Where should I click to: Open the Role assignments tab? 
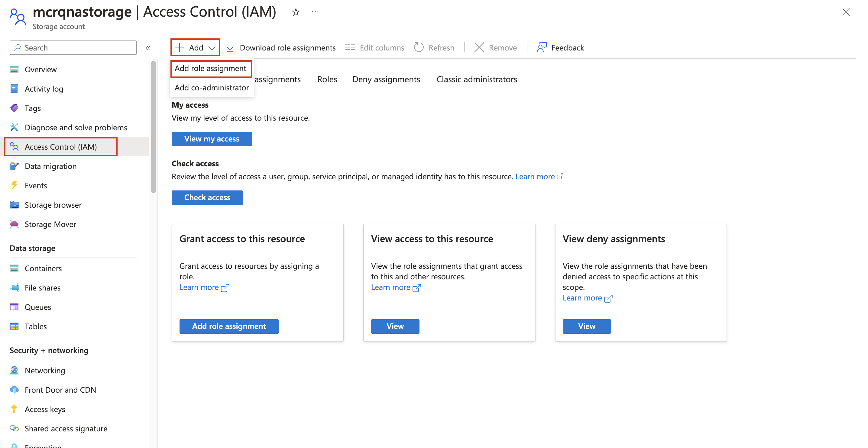(278, 79)
